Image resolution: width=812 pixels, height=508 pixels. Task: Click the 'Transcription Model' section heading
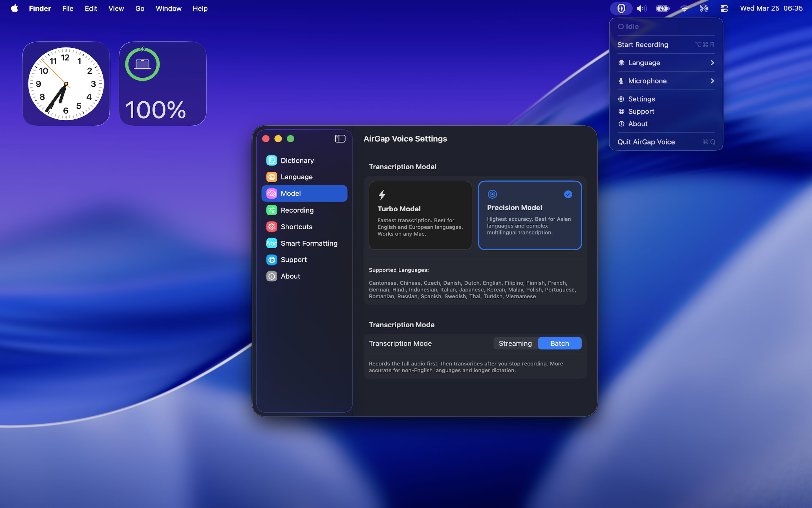[402, 167]
